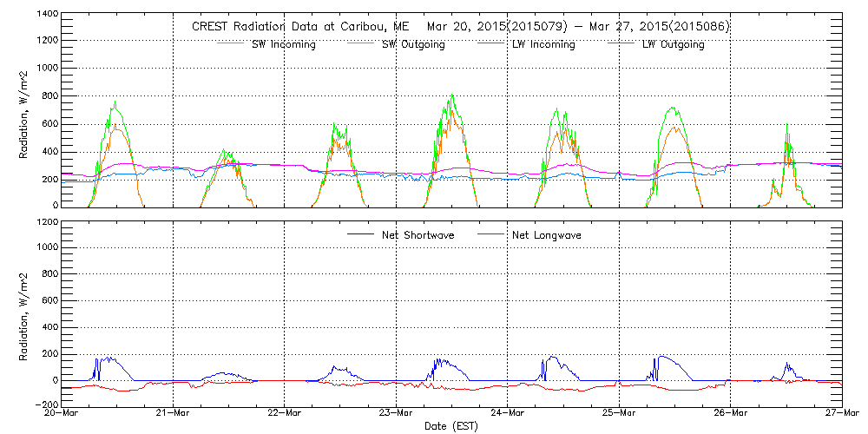Click the 24-Mar x-axis label
Image resolution: width=868 pixels, height=434 pixels.
[x=508, y=413]
